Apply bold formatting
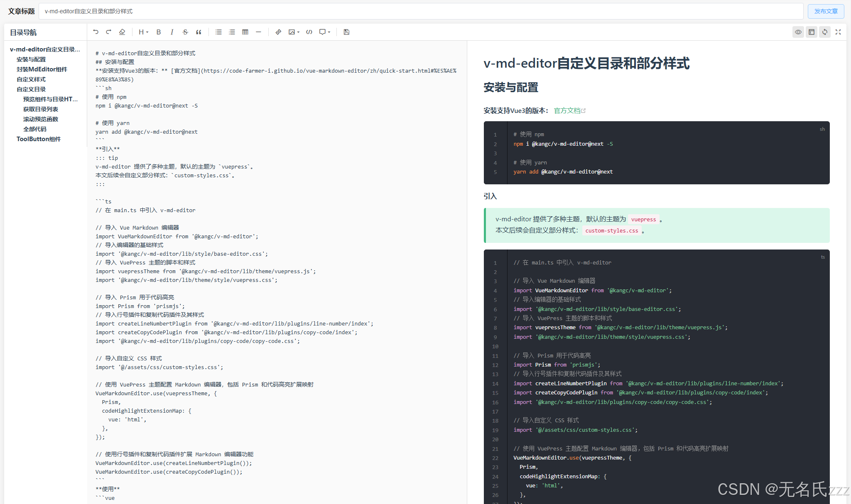Screen dimensions: 851x504 [x=159, y=32]
